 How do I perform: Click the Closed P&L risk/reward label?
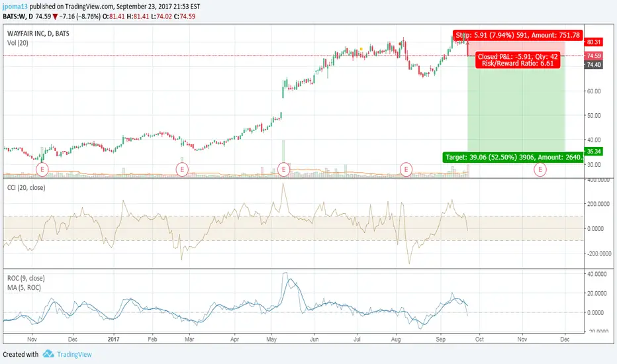click(x=518, y=60)
